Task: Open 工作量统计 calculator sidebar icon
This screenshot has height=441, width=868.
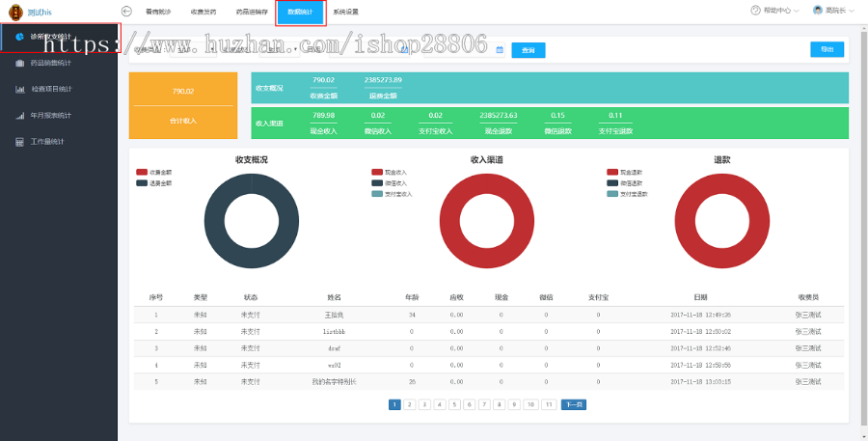Action: tap(19, 142)
